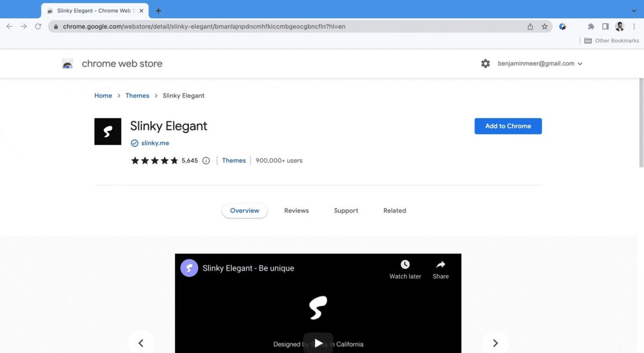Image resolution: width=644 pixels, height=353 pixels.
Task: Open the Web Store settings gear
Action: pyautogui.click(x=485, y=63)
